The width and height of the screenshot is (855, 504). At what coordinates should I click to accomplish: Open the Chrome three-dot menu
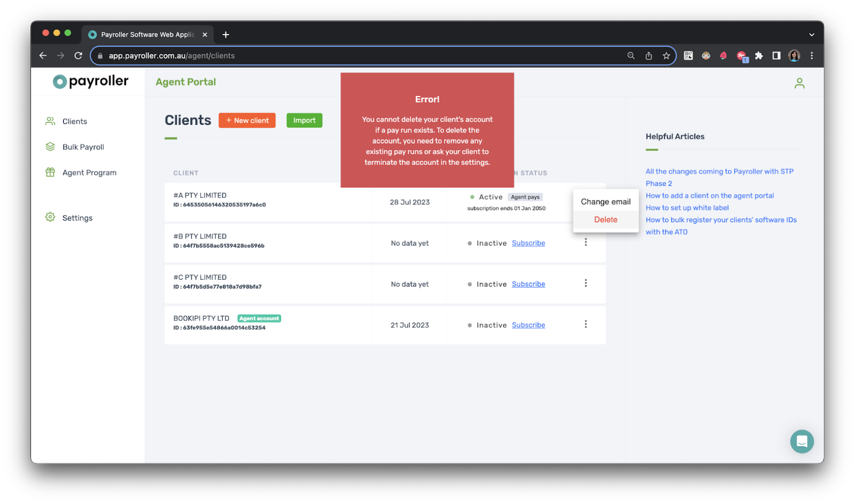[x=812, y=56]
